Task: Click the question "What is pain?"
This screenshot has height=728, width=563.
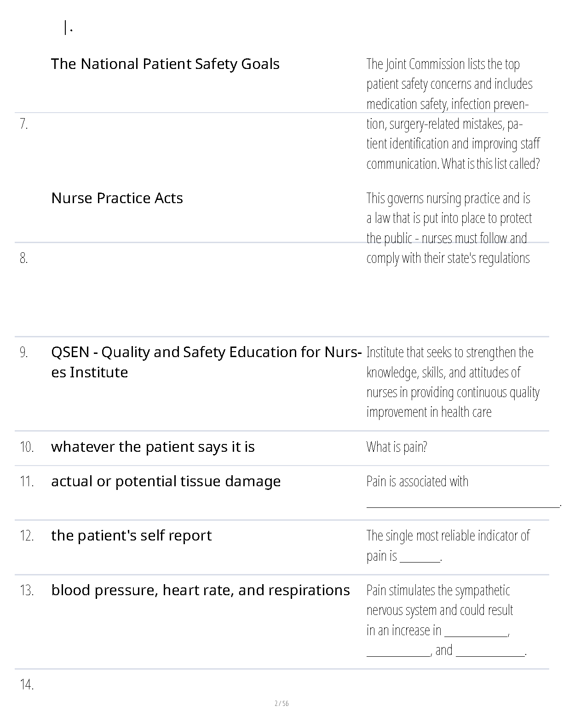Action: (x=396, y=447)
